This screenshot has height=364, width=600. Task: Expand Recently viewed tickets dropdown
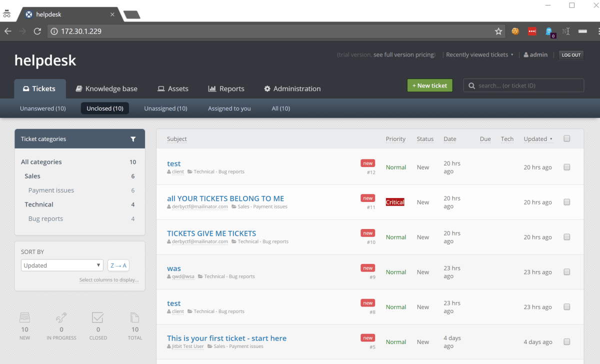tap(479, 55)
